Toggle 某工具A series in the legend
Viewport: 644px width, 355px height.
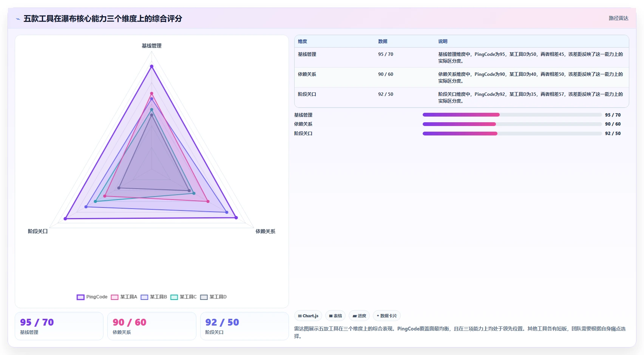124,297
